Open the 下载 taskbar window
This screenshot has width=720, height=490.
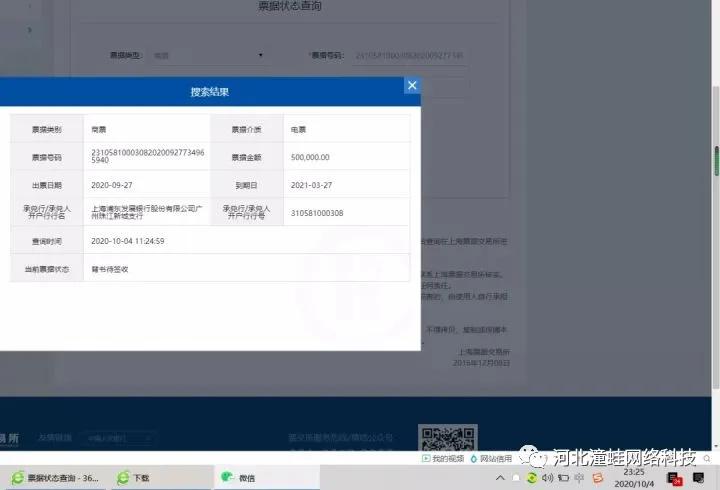click(x=161, y=478)
